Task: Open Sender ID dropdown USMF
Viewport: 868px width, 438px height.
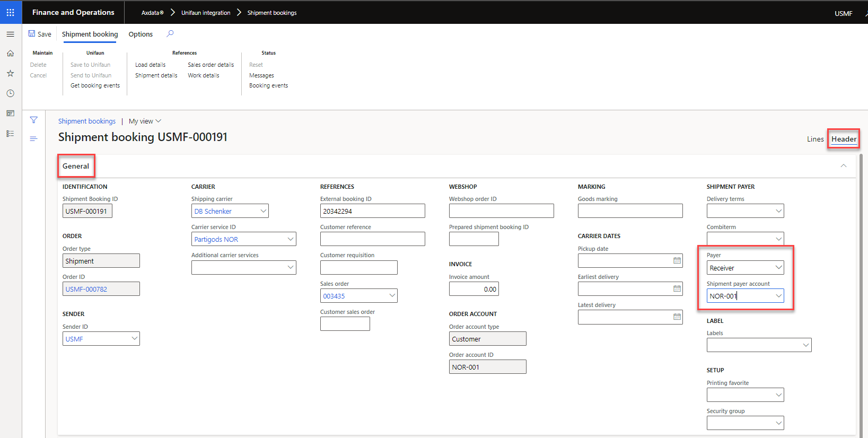Action: click(135, 338)
